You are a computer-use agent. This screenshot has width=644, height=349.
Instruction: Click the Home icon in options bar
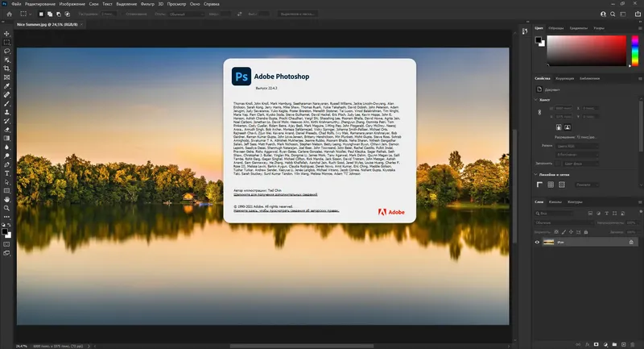pyautogui.click(x=9, y=14)
